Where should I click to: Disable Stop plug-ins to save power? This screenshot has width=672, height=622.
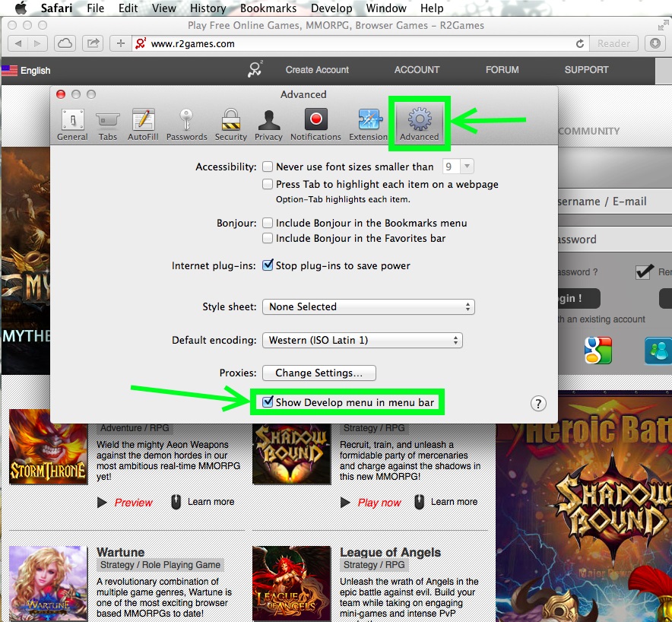tap(268, 266)
